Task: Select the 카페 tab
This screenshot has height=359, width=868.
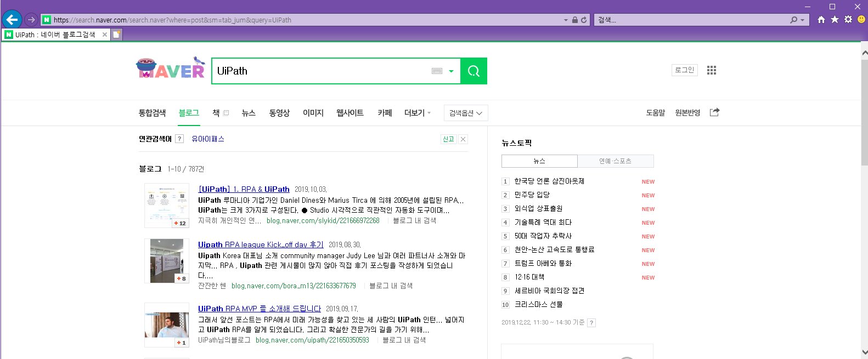Action: (385, 113)
